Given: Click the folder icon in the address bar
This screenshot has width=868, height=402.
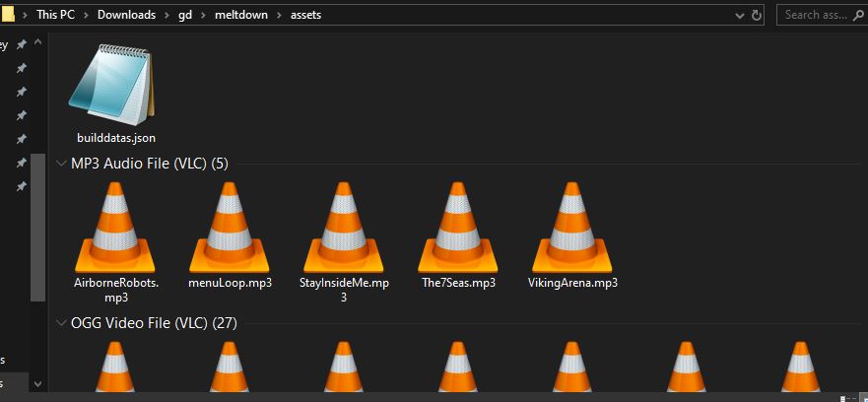Looking at the screenshot, I should pos(7,15).
